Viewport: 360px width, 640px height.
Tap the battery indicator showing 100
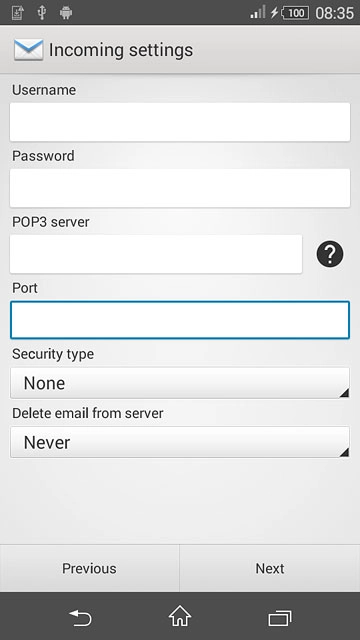[295, 13]
